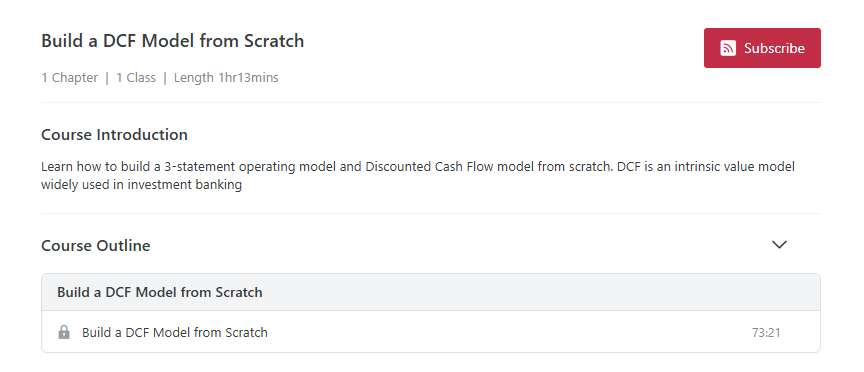
Task: Click the words investment banking in description
Action: pos(185,185)
